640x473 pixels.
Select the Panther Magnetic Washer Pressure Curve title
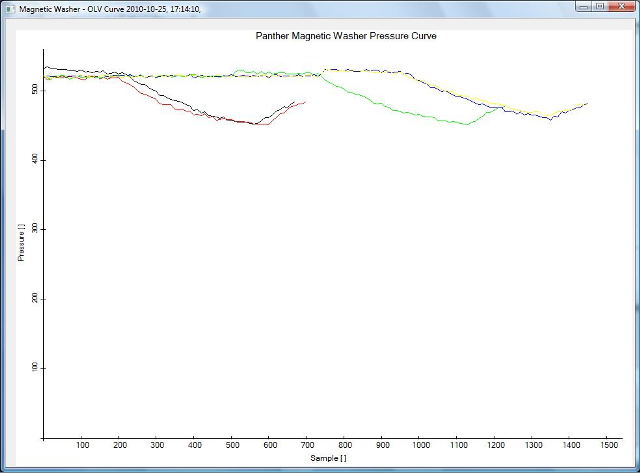click(x=346, y=35)
